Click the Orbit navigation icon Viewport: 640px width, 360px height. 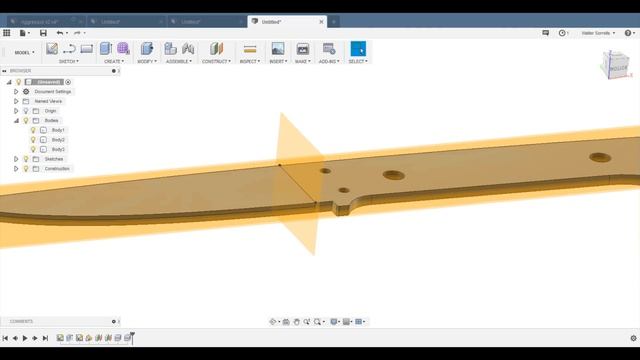point(273,322)
